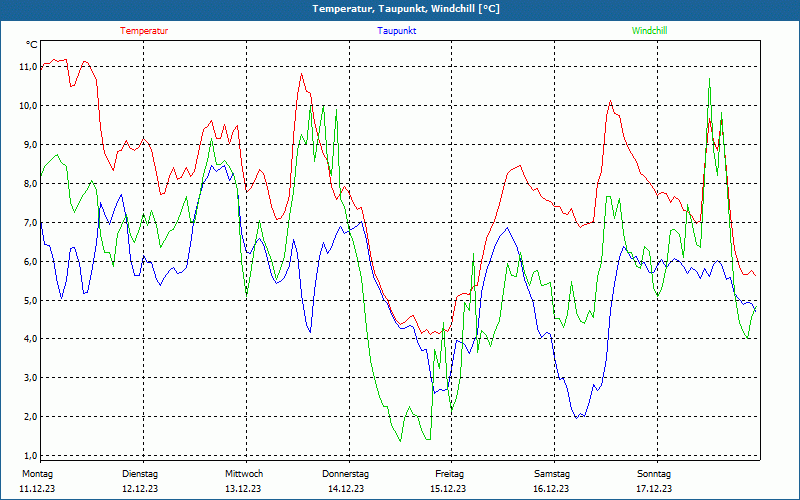The width and height of the screenshot is (800, 500).
Task: Click the °C unit label on the axis
Action: pyautogui.click(x=32, y=45)
